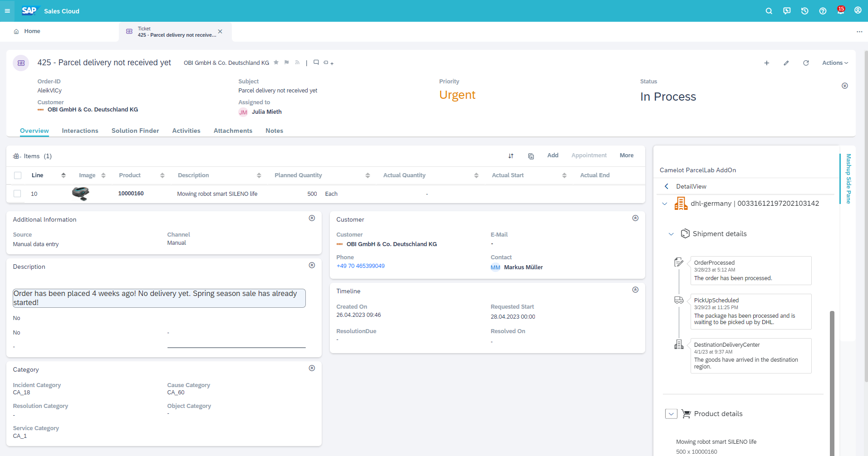Viewport: 868px width, 456px height.
Task: Add a tag with the tag plus icon
Action: click(329, 63)
